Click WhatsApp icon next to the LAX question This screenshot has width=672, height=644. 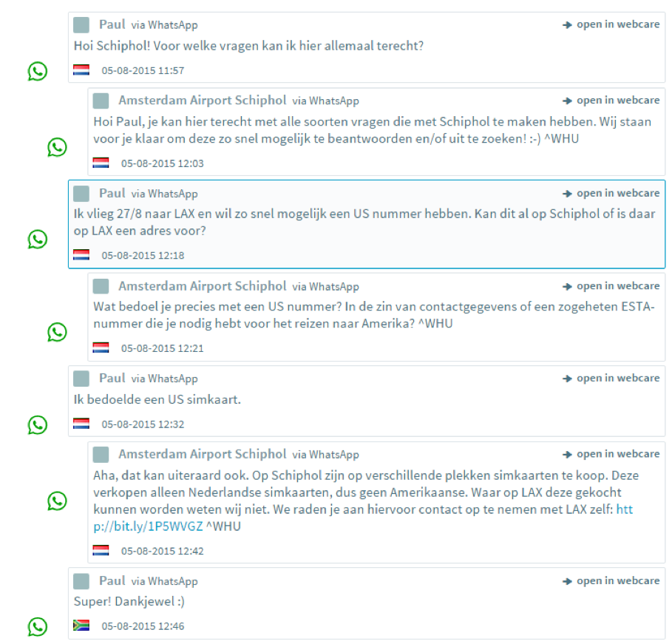(x=38, y=240)
